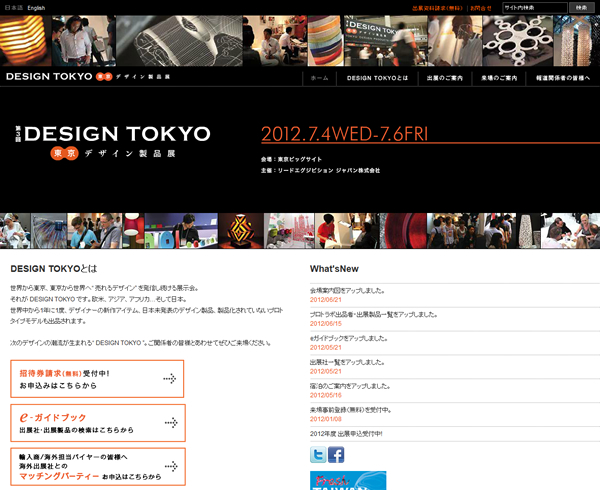Open the Twitter icon link

click(319, 455)
